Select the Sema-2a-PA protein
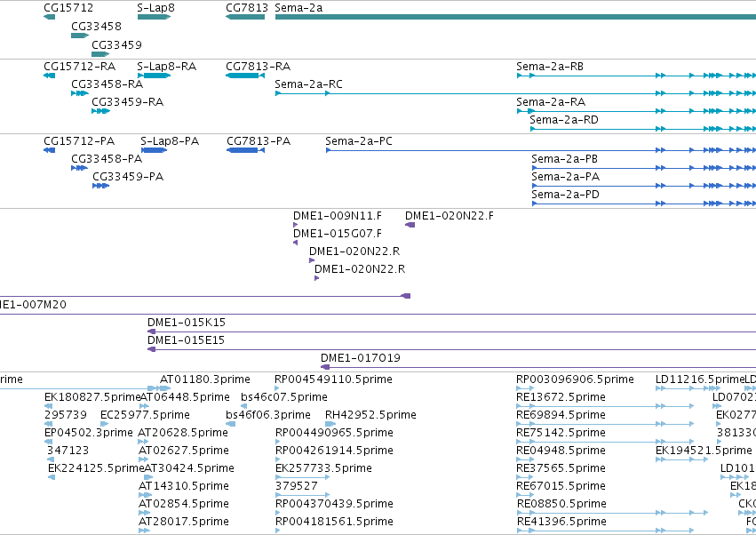756x535 pixels. coord(566,177)
